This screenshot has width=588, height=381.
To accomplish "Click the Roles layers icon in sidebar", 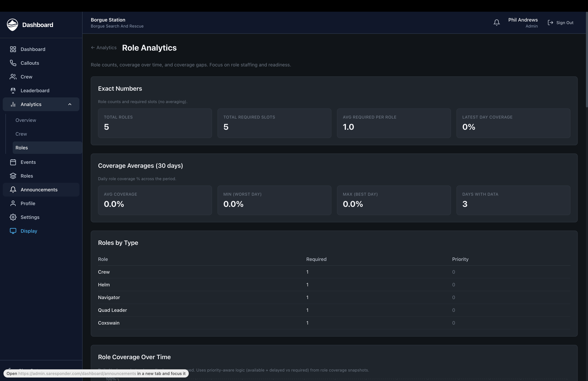I will tap(13, 176).
